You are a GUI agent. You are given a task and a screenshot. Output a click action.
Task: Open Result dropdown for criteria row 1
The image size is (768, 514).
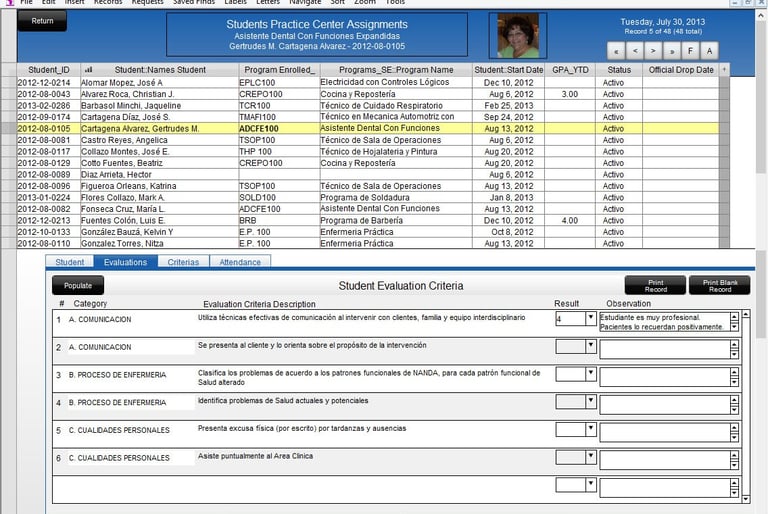click(x=591, y=318)
